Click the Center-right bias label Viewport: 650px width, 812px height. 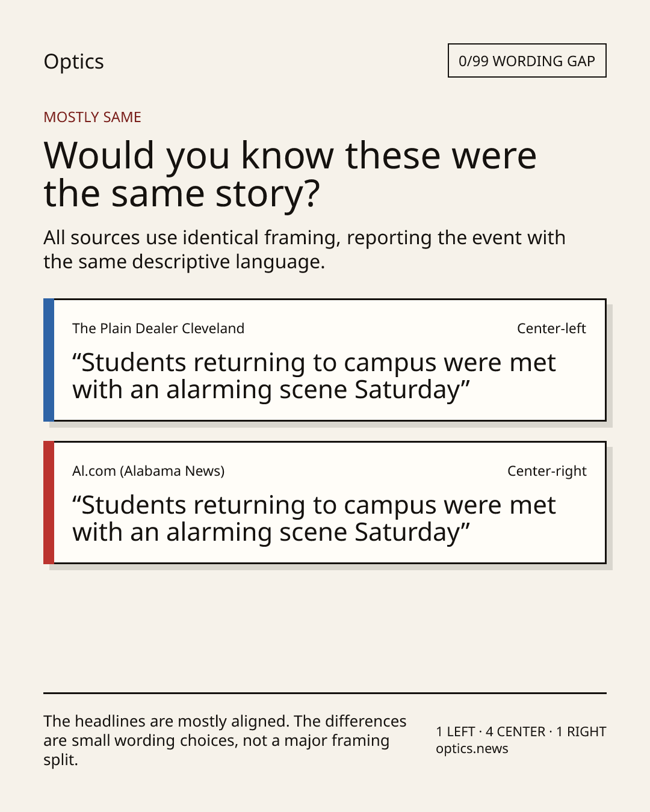(547, 471)
